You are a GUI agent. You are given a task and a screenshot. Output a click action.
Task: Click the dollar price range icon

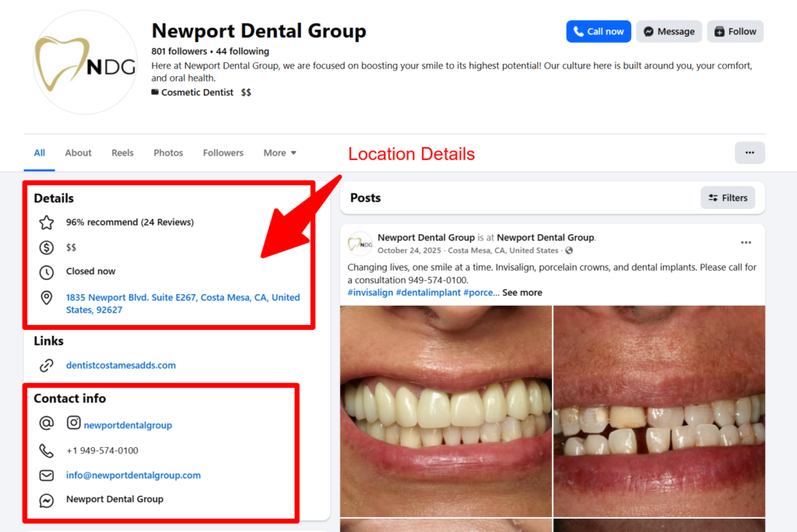point(46,247)
